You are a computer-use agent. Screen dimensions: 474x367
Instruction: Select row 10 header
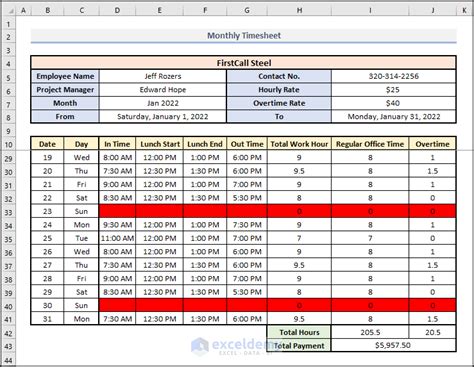pos(8,145)
